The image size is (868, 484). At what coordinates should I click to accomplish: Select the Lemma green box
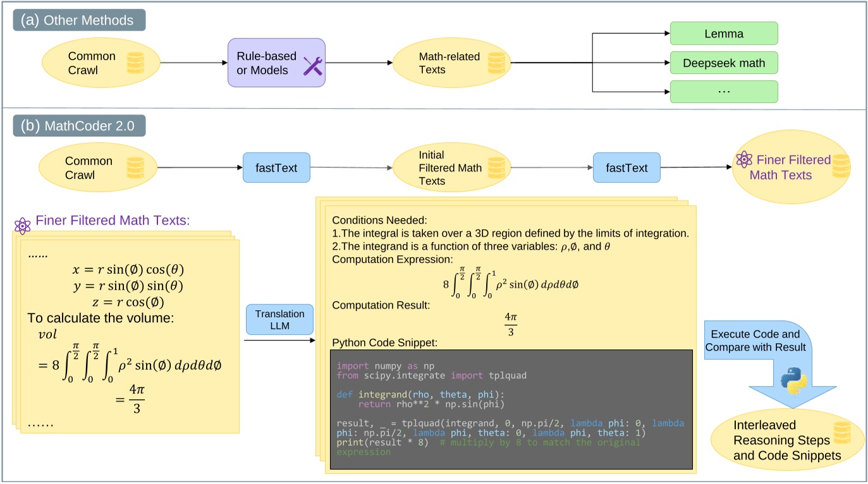pyautogui.click(x=723, y=33)
